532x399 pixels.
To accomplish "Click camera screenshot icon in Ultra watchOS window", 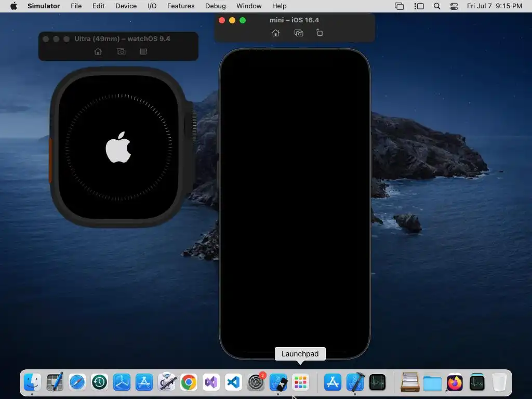I will 121,51.
